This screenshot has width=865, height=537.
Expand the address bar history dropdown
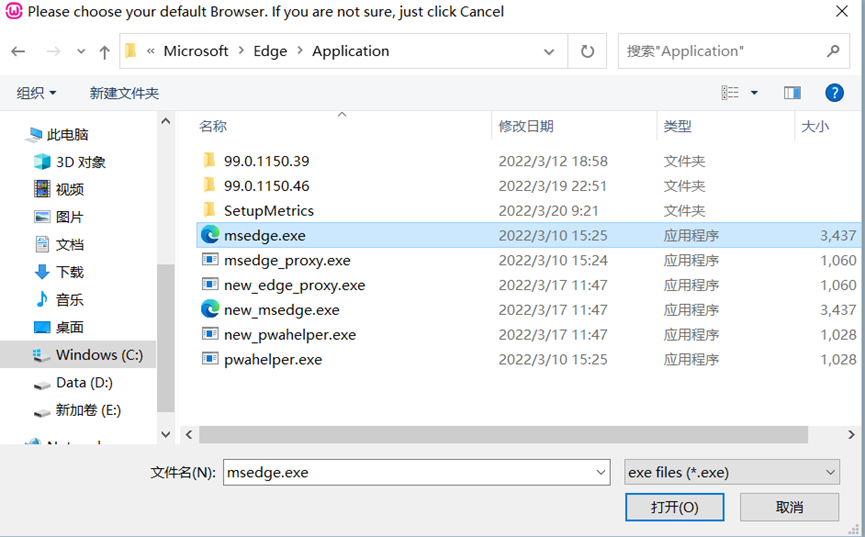click(549, 51)
